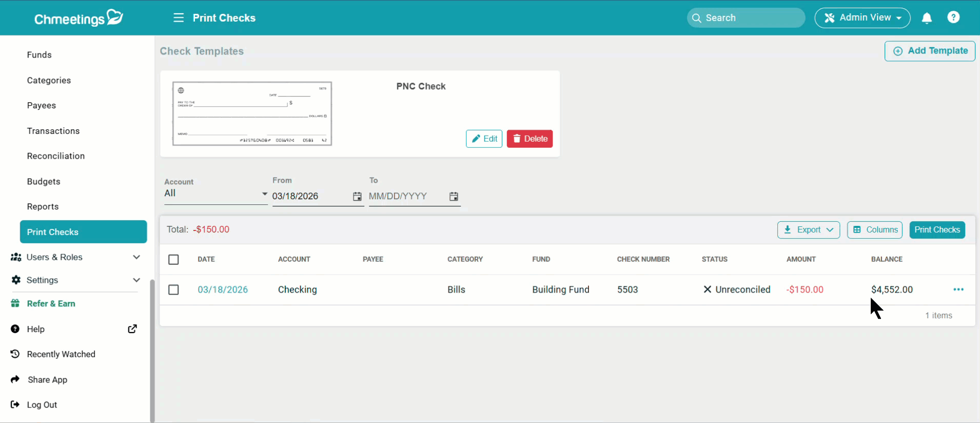Open the Account filter dropdown
The image size is (980, 423).
[215, 194]
